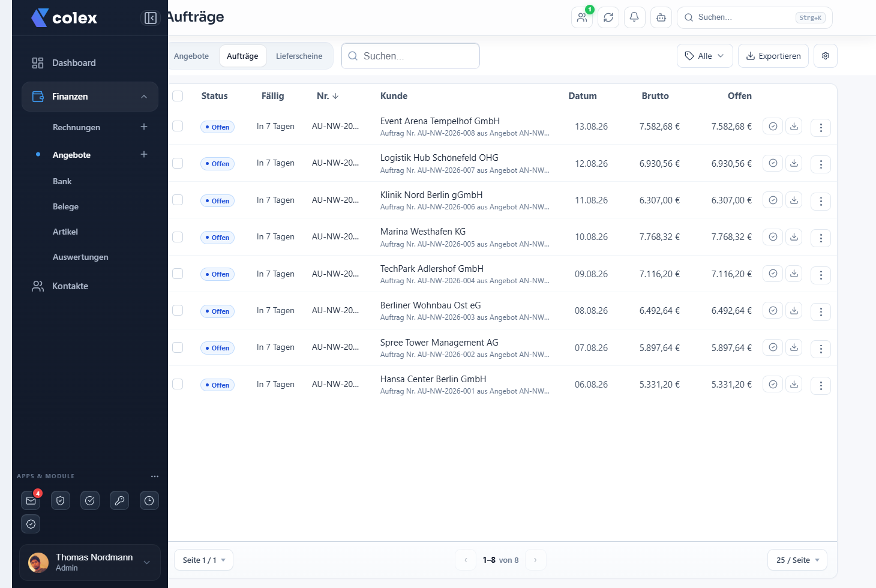Switch to the Lieferscheine tab

coord(299,56)
